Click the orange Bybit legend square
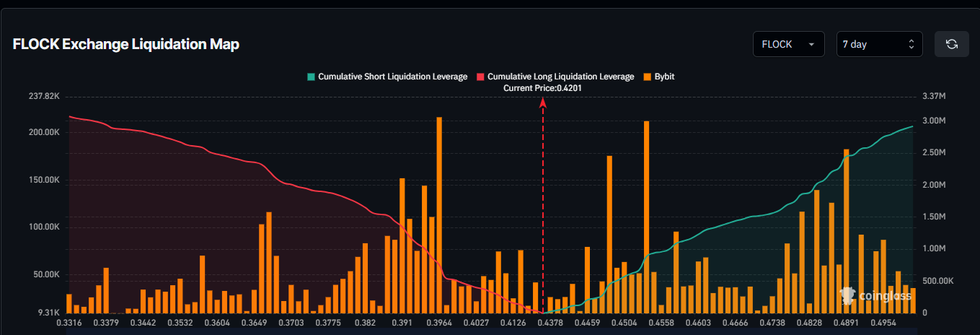Screen dimensions: 980x335 [x=647, y=77]
